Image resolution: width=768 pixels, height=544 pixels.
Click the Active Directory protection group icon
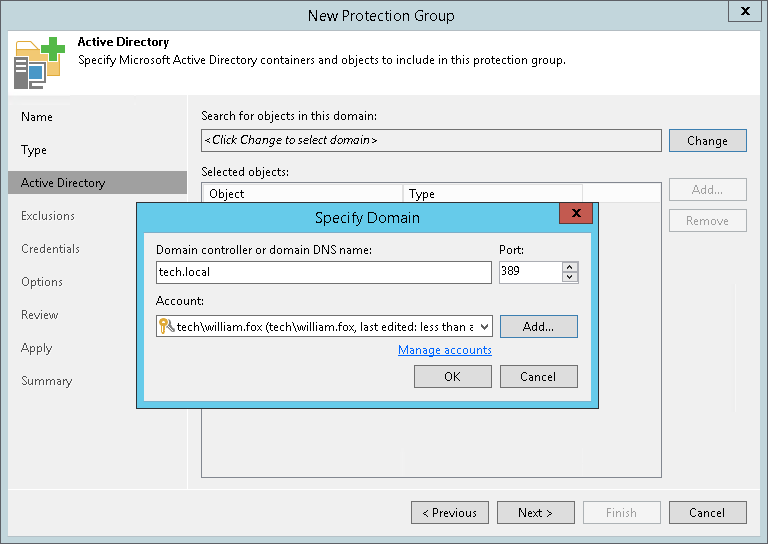coord(37,61)
